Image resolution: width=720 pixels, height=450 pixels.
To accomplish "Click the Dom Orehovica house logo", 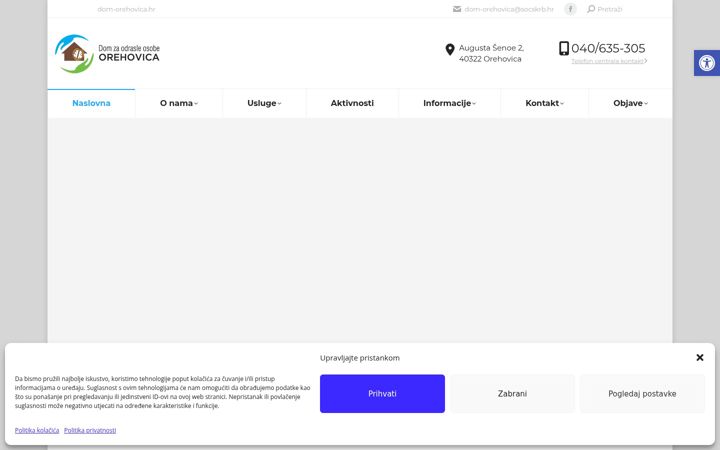I will click(74, 54).
